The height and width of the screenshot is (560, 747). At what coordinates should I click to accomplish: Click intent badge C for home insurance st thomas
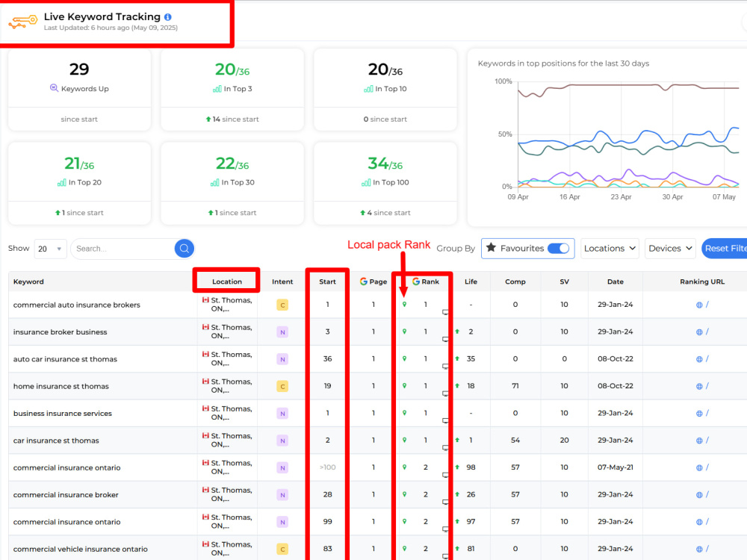282,386
